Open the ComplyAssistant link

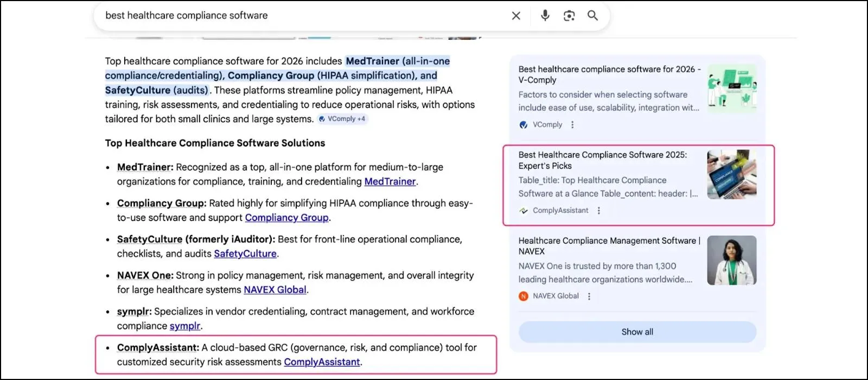(322, 362)
